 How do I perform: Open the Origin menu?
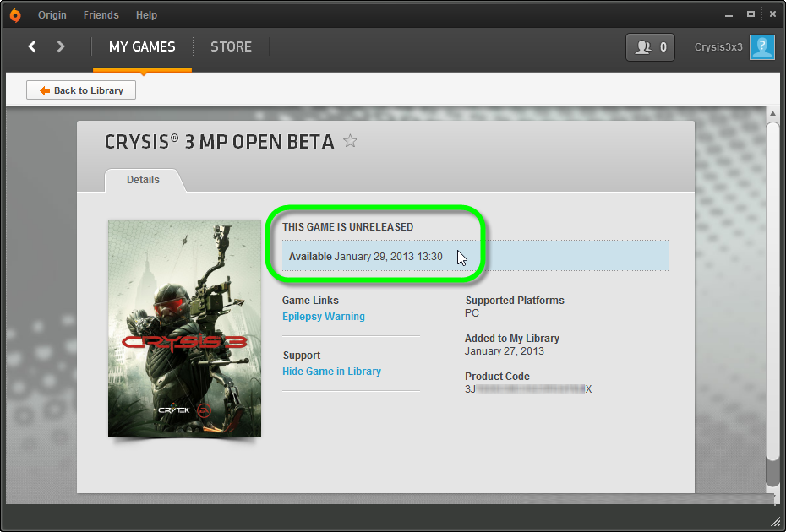pos(52,14)
